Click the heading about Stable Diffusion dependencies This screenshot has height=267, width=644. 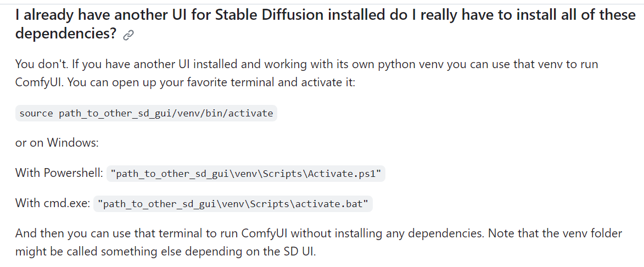point(325,15)
